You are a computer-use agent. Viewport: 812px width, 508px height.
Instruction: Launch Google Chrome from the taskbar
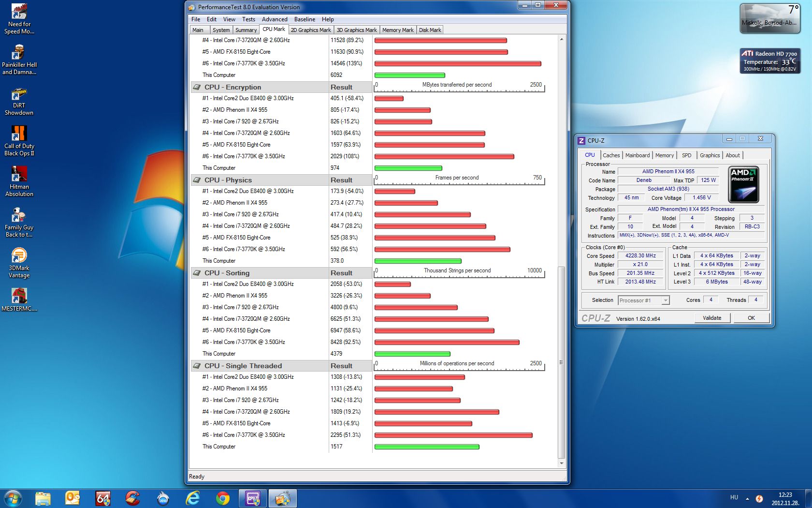[223, 498]
